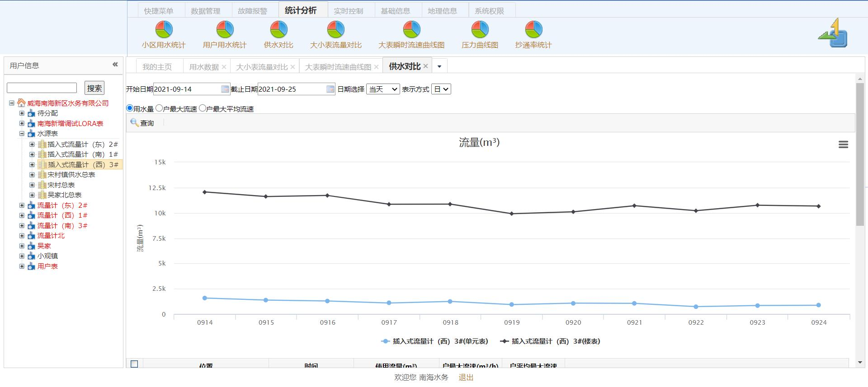Click the 退出 logout link

466,377
